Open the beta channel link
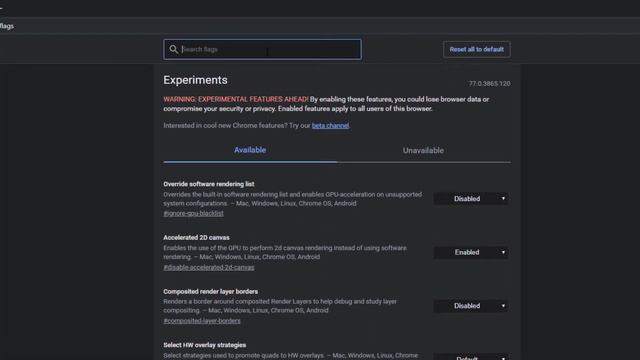640x360 pixels. pyautogui.click(x=330, y=125)
